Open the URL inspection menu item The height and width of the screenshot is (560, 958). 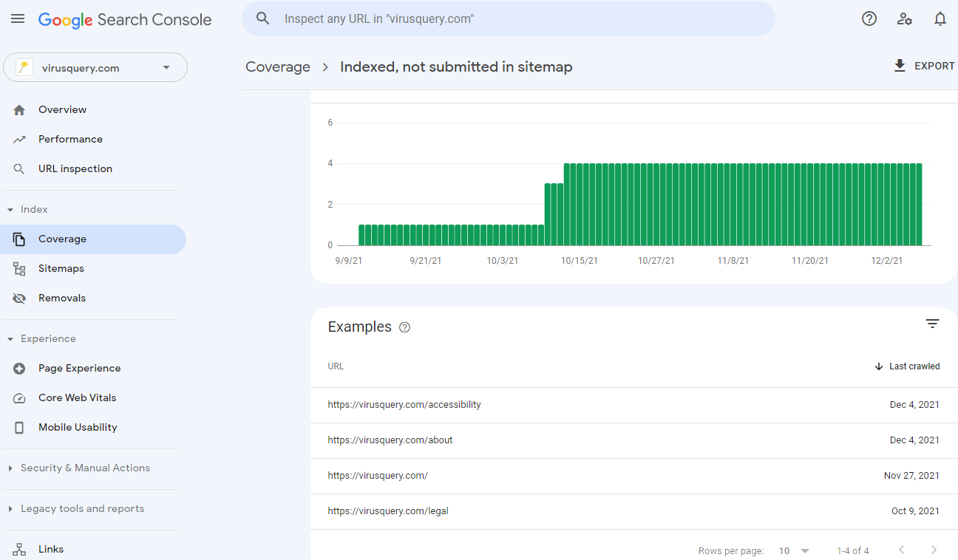tap(93, 168)
